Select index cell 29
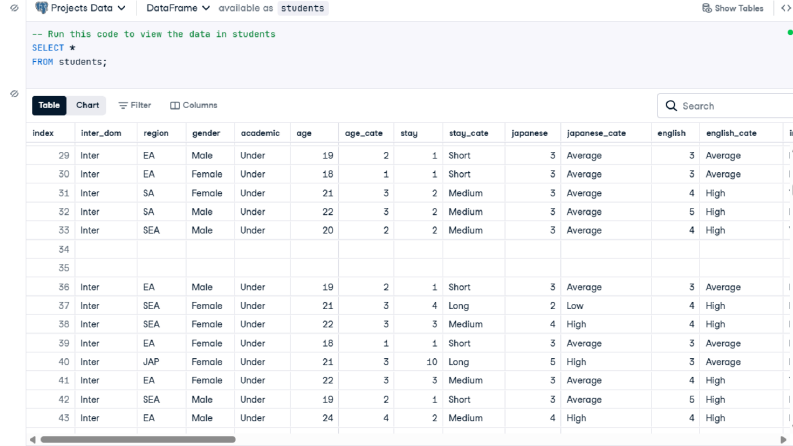The height and width of the screenshot is (446, 793). pyautogui.click(x=51, y=155)
